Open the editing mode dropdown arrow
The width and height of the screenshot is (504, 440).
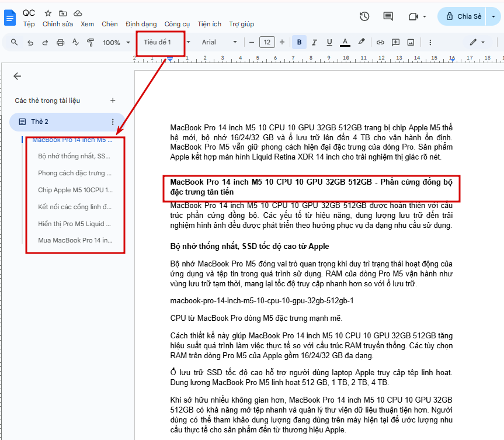483,43
